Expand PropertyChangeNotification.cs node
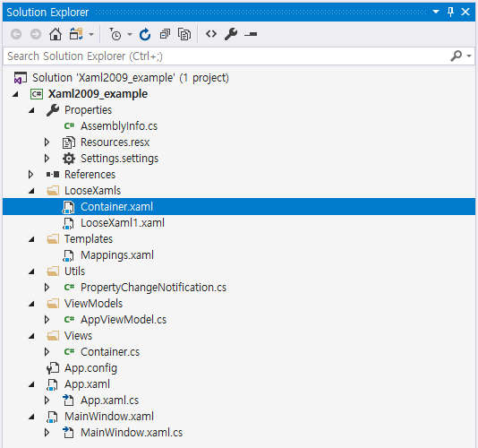 tap(47, 288)
